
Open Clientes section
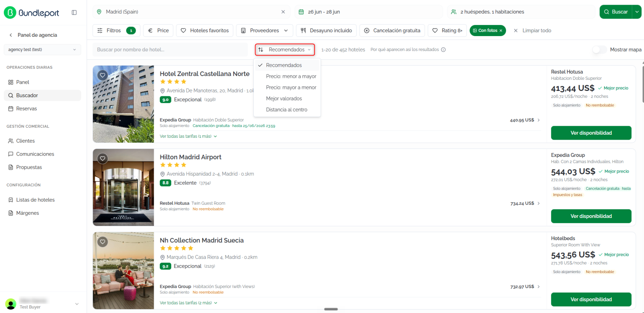click(x=42, y=141)
